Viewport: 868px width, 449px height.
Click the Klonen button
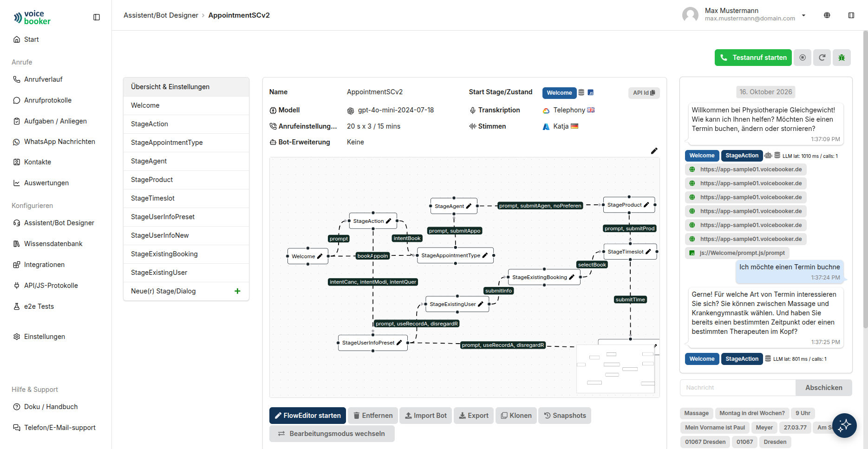pos(516,416)
